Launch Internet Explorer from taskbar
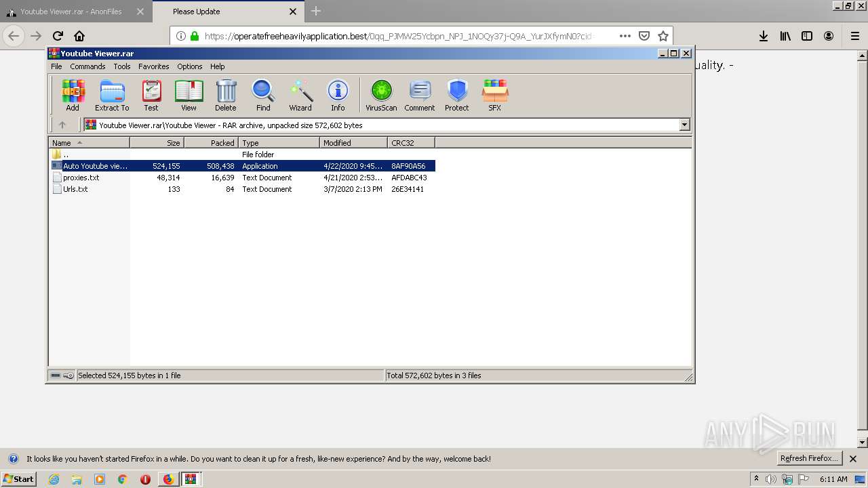This screenshot has height=488, width=868. tap(54, 479)
